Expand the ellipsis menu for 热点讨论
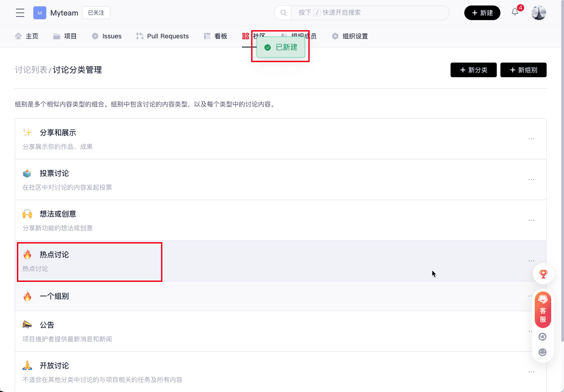This screenshot has width=564, height=392. [531, 261]
